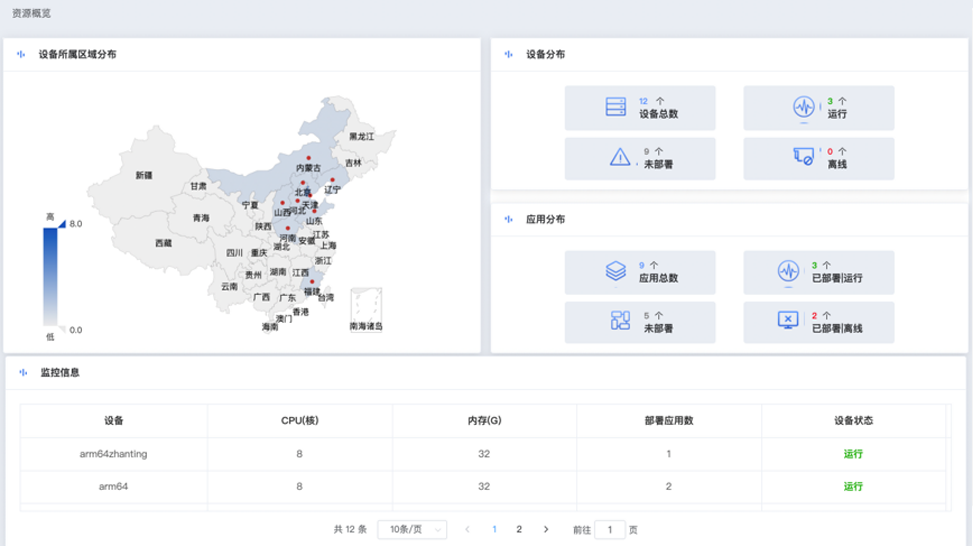This screenshot has height=546, width=973.
Task: Click the arm64zhanting device row
Action: (x=114, y=453)
